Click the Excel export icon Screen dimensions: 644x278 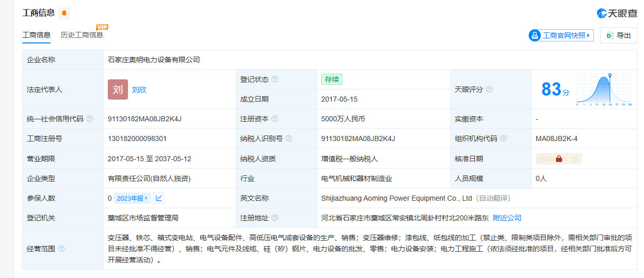(610, 35)
